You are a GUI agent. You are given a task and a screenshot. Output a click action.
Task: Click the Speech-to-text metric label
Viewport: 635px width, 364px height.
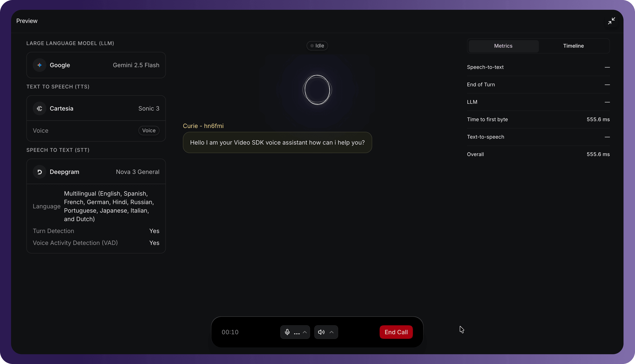485,67
